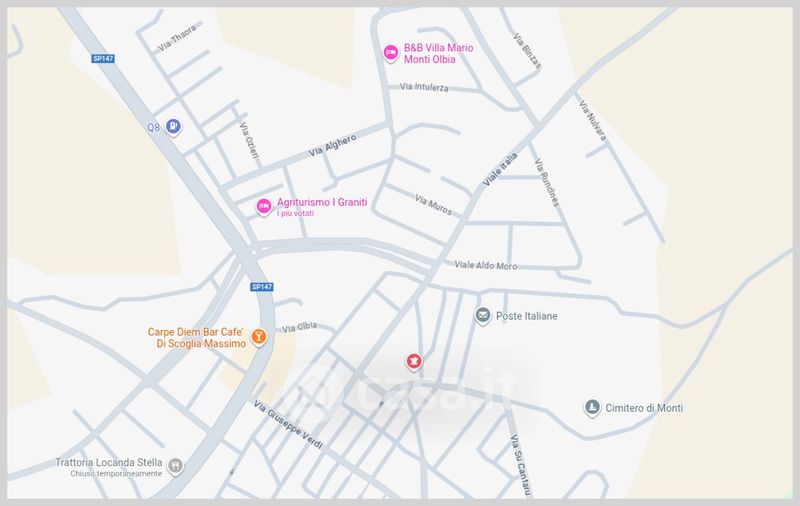Click the Q8 gas station icon
The image size is (800, 506).
pos(173,126)
